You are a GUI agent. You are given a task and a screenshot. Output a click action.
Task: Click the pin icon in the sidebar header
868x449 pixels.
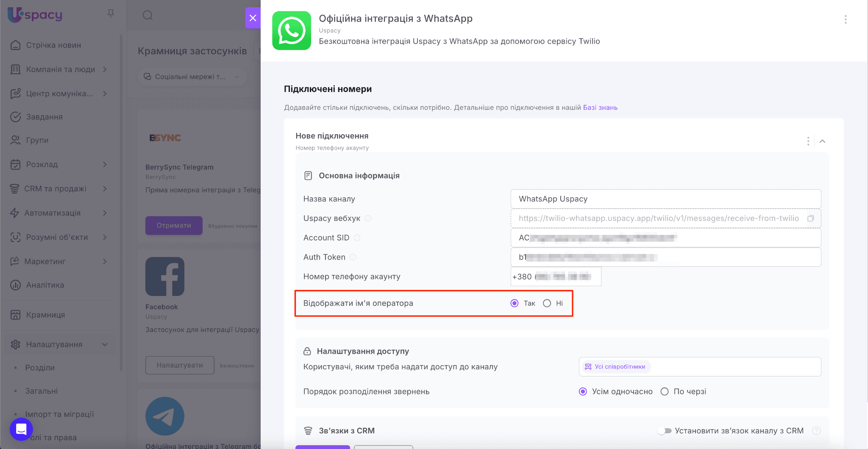(111, 14)
